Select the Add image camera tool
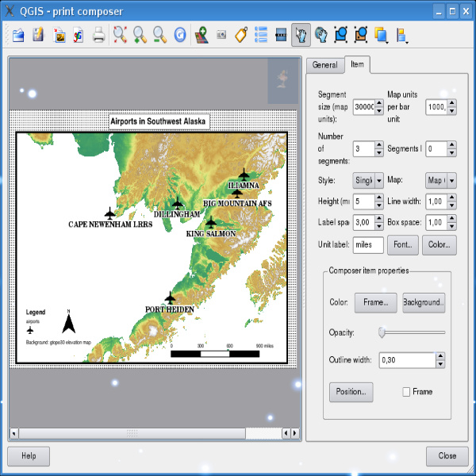The image size is (476, 476). click(x=221, y=35)
